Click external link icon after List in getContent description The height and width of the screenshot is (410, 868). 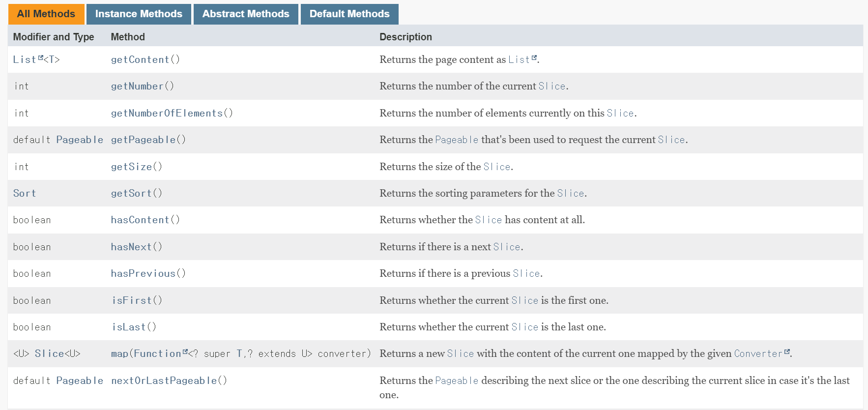tap(534, 58)
